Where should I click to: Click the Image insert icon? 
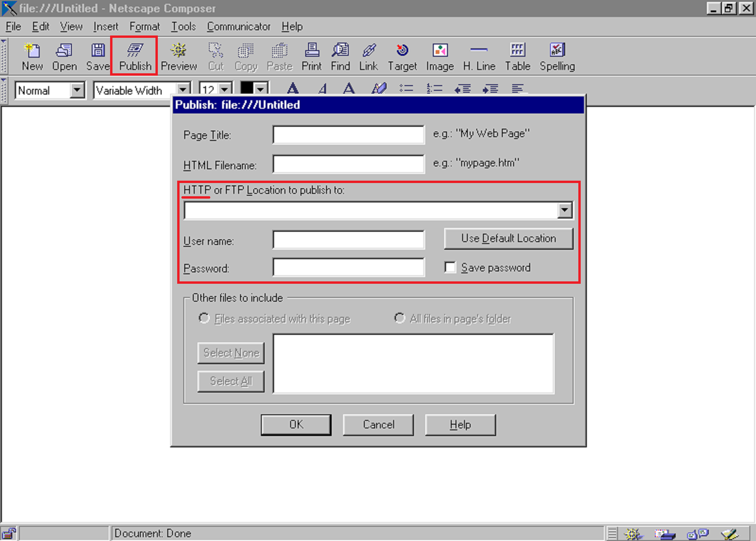(x=440, y=56)
